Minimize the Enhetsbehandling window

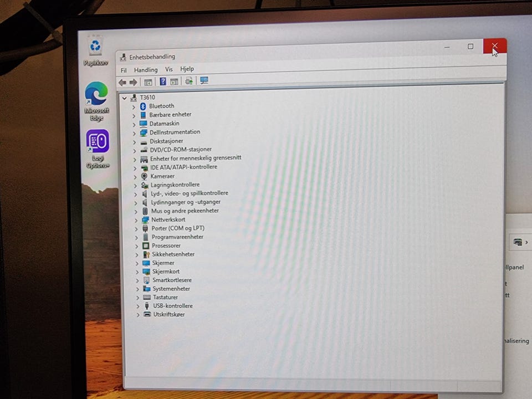point(447,47)
